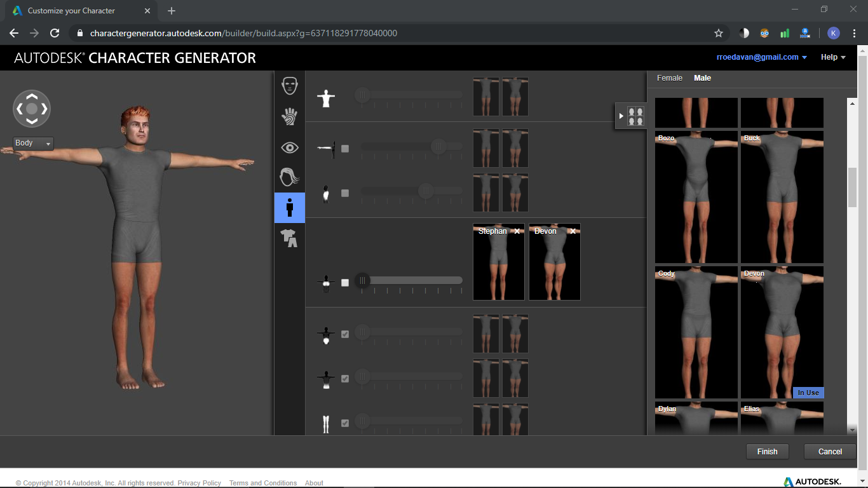868x488 pixels.
Task: Select the Buck body preset thumbnail
Action: tap(782, 197)
